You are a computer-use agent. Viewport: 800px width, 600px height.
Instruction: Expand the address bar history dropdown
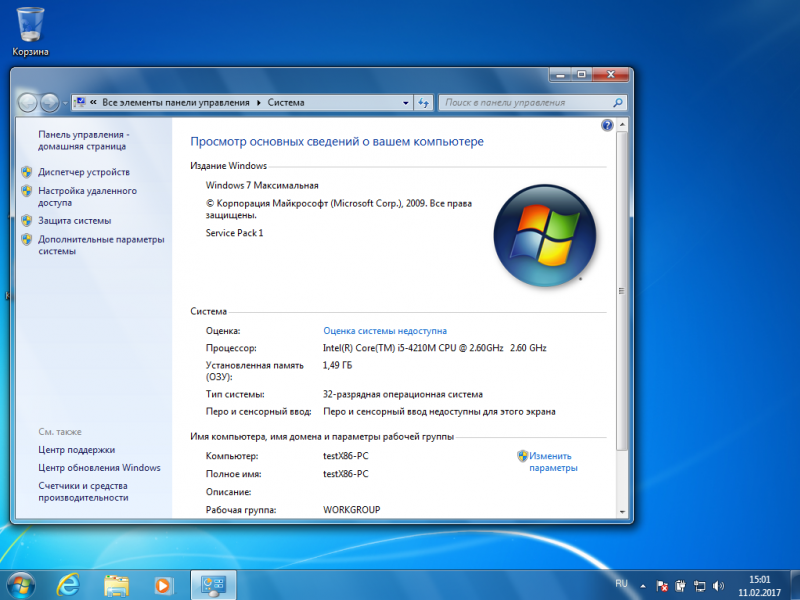[406, 103]
